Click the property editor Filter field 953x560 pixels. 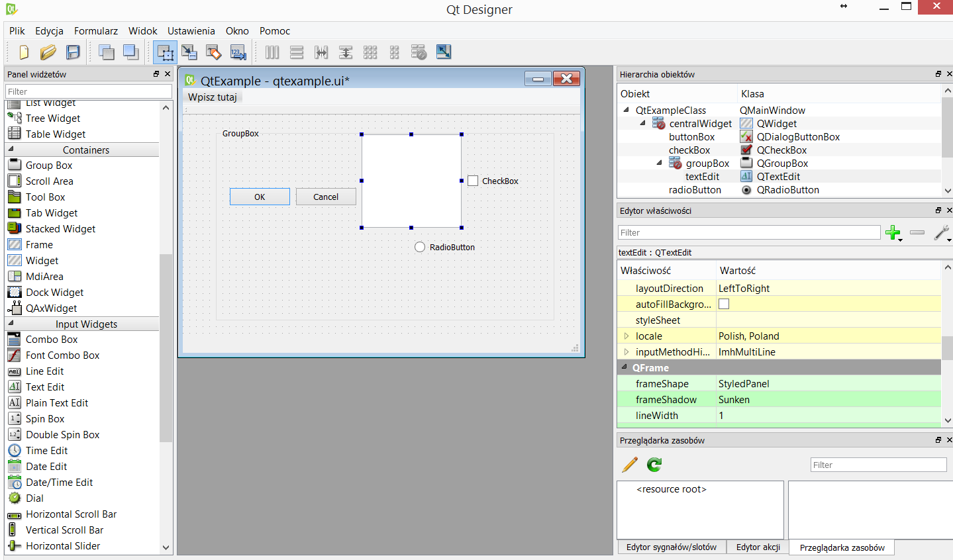coord(749,232)
